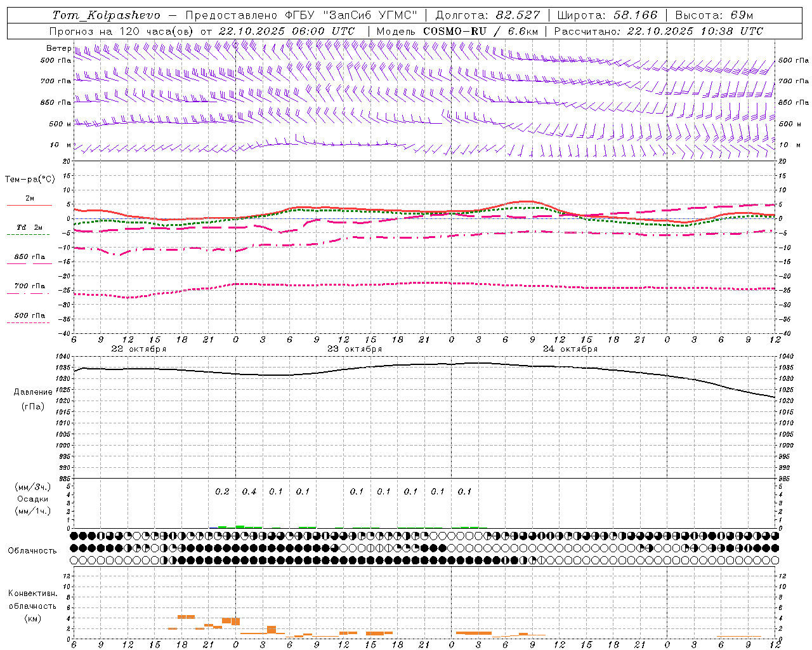Image resolution: width=812 pixels, height=650 pixels.
Task: Click the (мм/1ч.) precipitation unit label
Action: pos(33,511)
